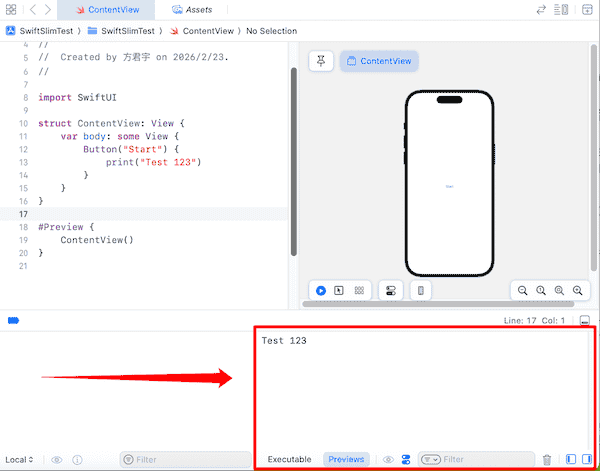Image resolution: width=600 pixels, height=471 pixels.
Task: Select the Executable console tab
Action: tap(289, 459)
